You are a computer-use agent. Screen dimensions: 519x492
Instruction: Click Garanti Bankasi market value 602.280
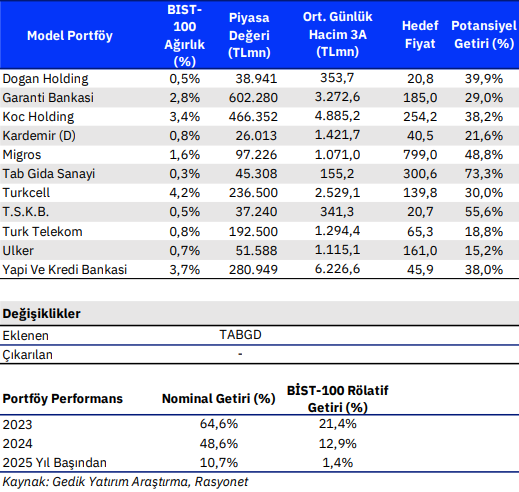[253, 98]
